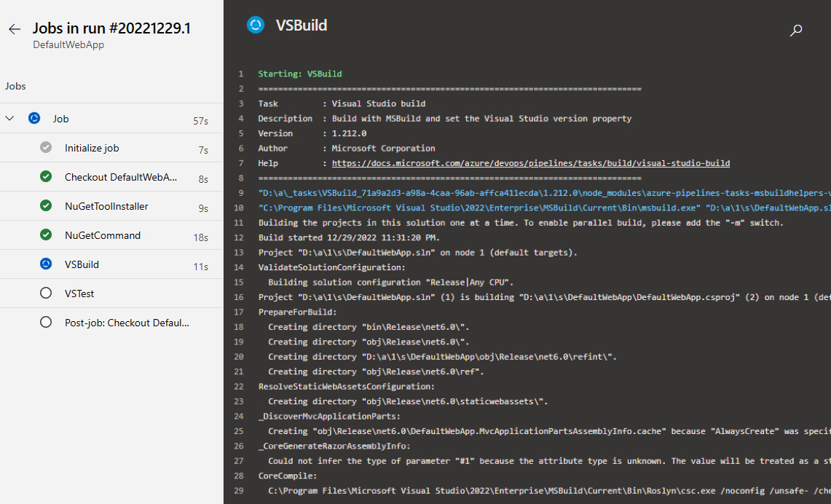Open the NuGetCommand step log
The image size is (831, 504).
111,235
